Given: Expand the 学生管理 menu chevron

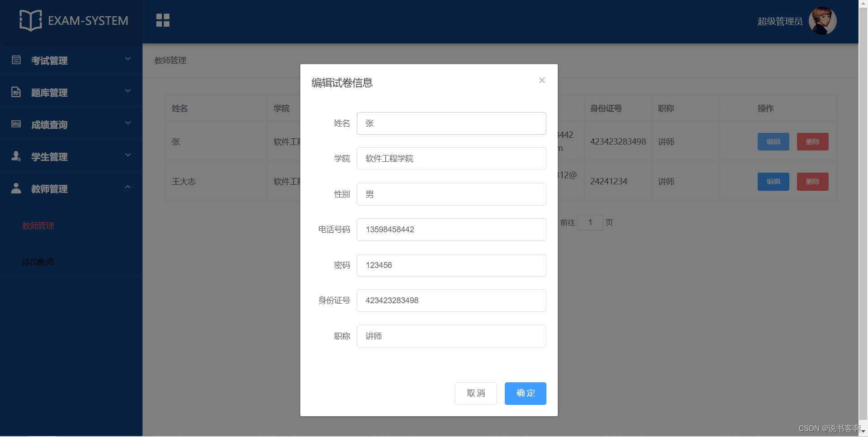Looking at the screenshot, I should click(128, 155).
